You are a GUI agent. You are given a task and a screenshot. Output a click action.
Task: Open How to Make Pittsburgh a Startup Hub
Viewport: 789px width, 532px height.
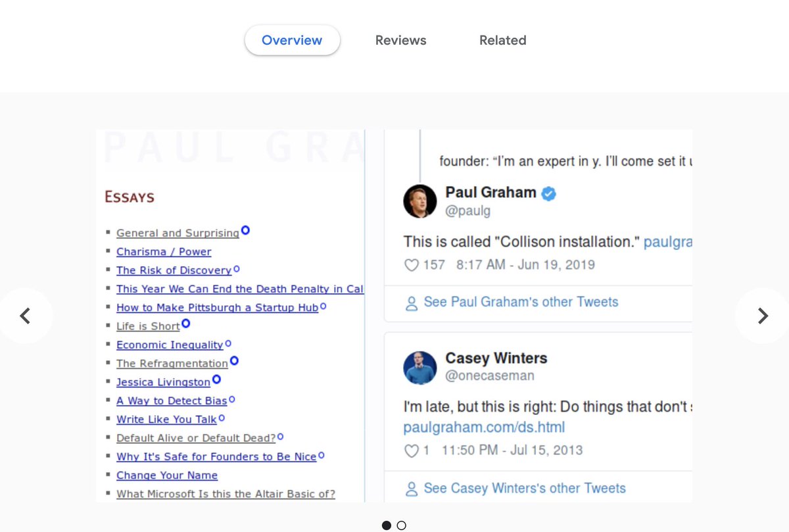pos(218,307)
